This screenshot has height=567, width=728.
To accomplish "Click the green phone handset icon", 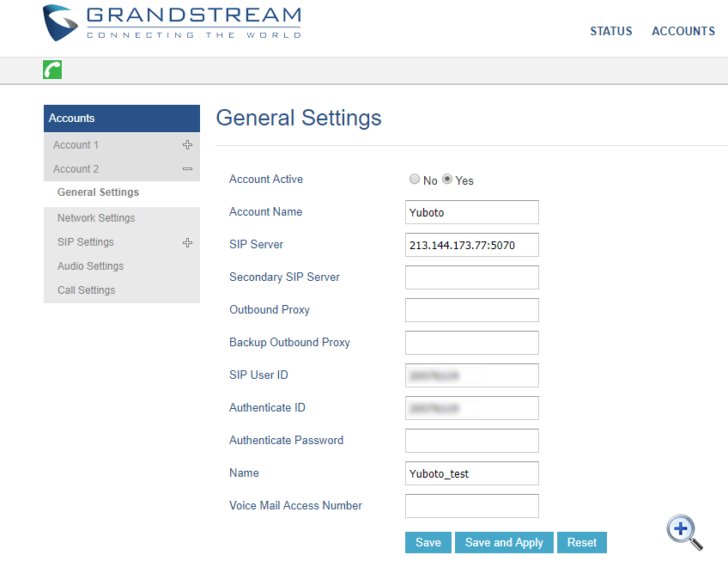I will click(52, 70).
